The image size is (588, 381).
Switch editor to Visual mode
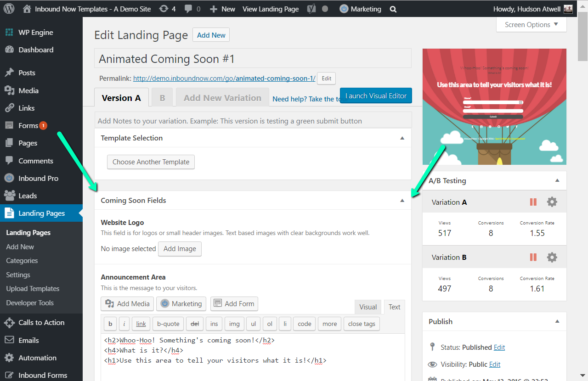[x=368, y=307]
